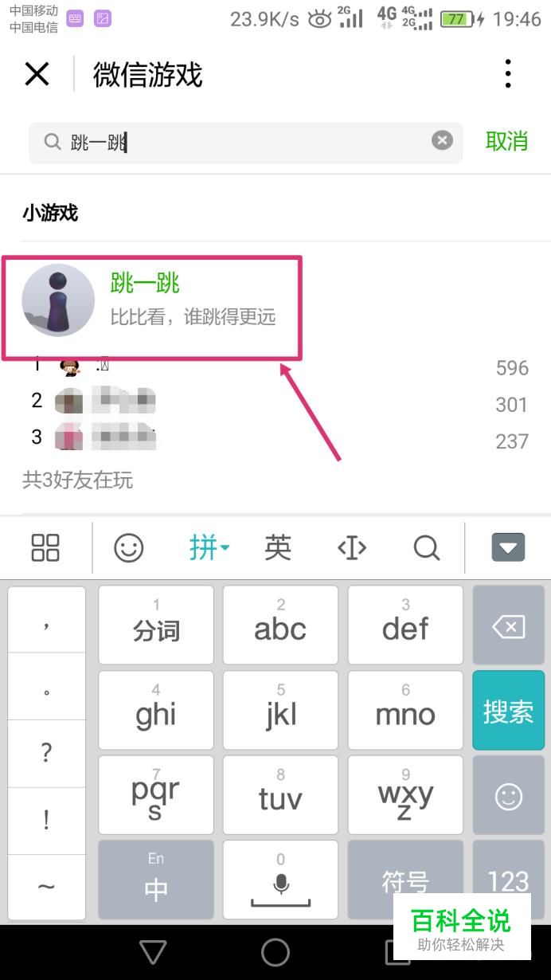Open the keyboard grid menu icon
The height and width of the screenshot is (980, 551).
coord(45,547)
